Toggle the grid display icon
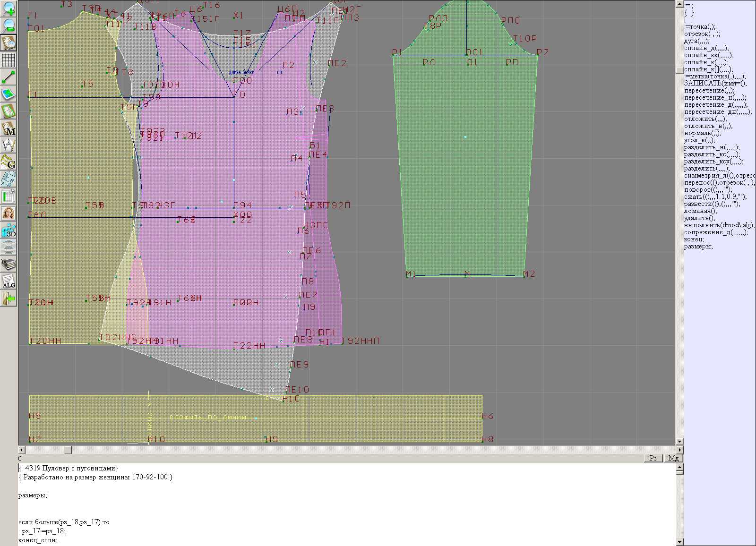 9,60
